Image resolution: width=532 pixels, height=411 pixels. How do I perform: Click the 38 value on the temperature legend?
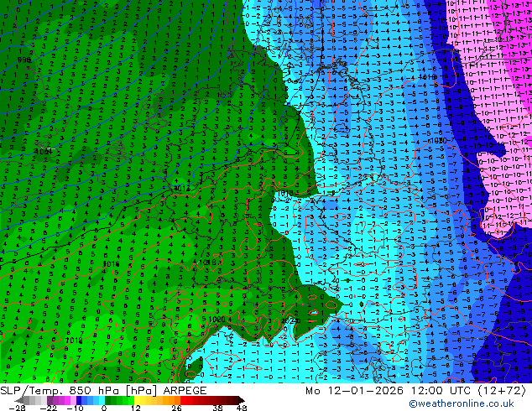[218, 408]
